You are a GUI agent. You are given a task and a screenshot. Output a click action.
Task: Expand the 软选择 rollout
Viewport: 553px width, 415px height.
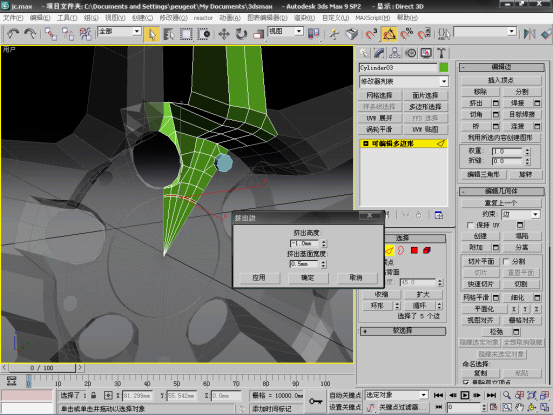pos(402,331)
